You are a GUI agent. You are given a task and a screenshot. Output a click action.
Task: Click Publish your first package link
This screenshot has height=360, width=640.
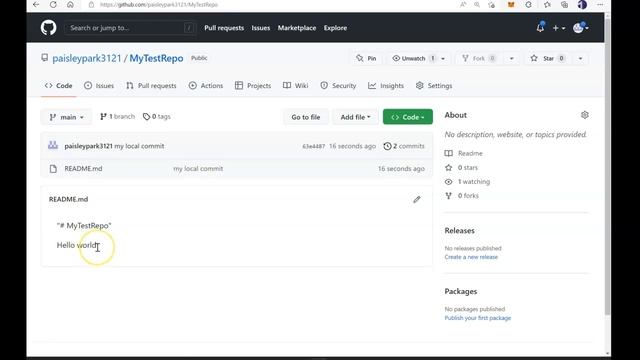click(478, 318)
